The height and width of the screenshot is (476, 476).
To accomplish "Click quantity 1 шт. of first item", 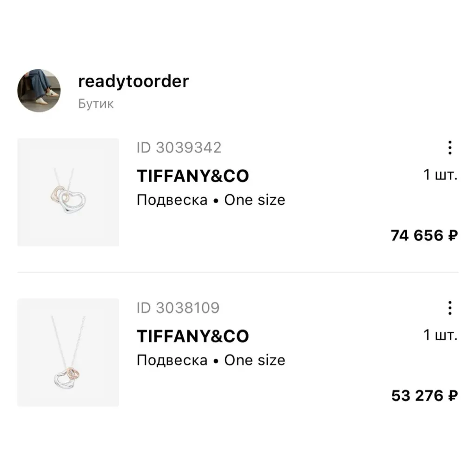I will (440, 175).
